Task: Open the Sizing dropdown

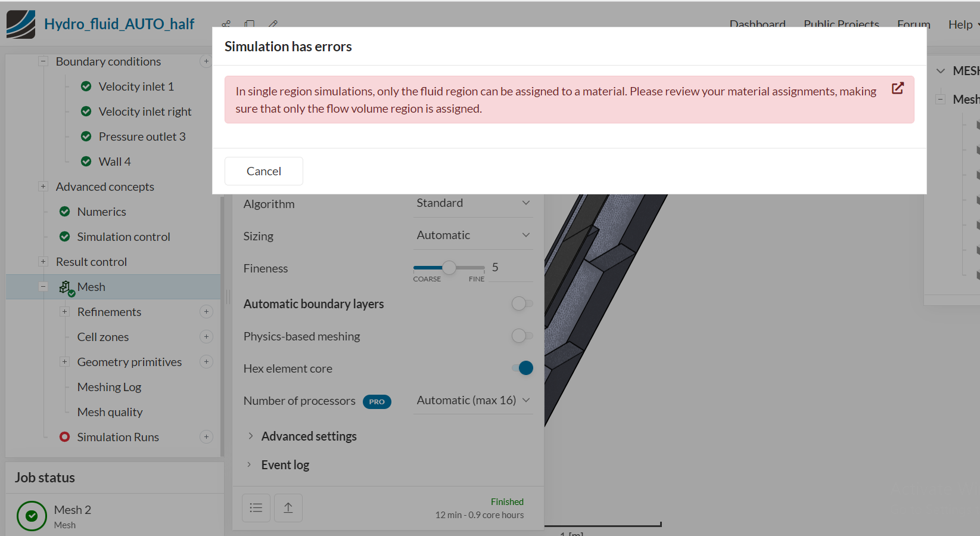Action: 473,236
